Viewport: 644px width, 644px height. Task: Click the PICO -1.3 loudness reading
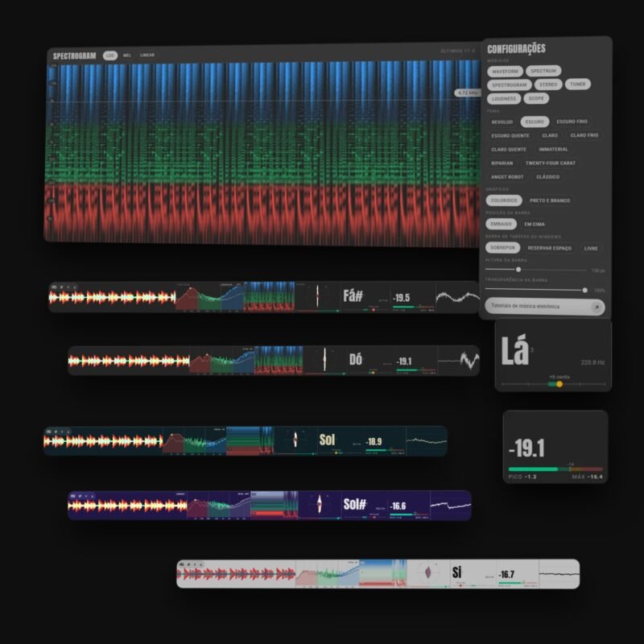pos(522,477)
